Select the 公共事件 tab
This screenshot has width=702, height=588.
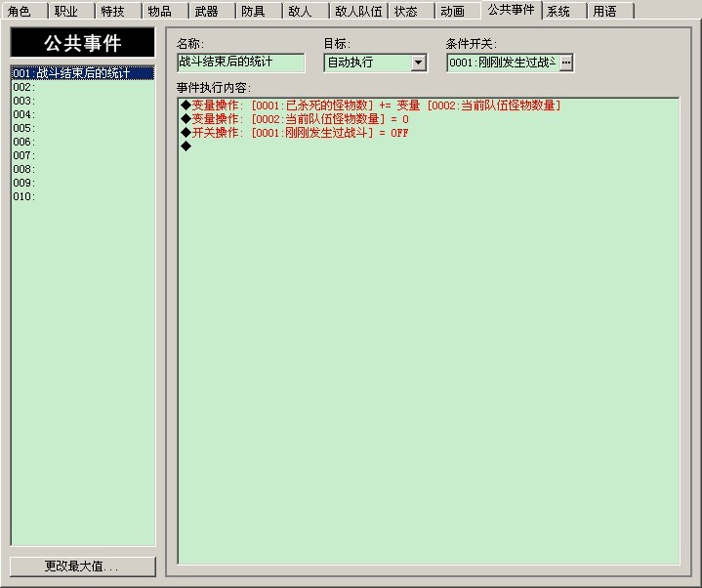coord(511,10)
